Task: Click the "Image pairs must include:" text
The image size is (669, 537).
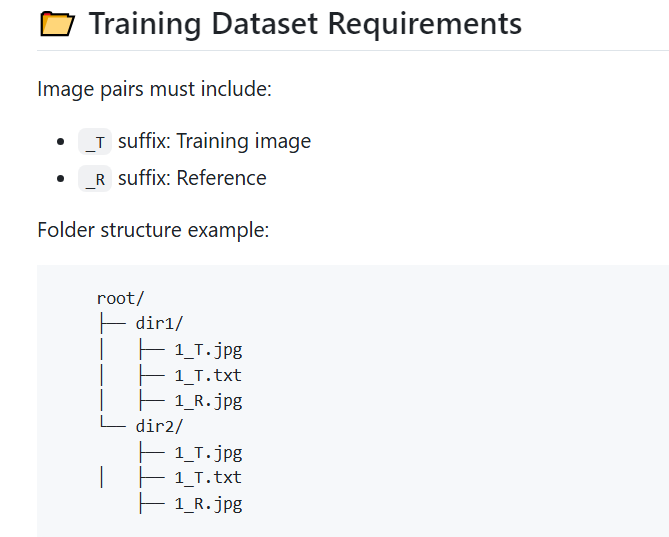Action: (154, 89)
